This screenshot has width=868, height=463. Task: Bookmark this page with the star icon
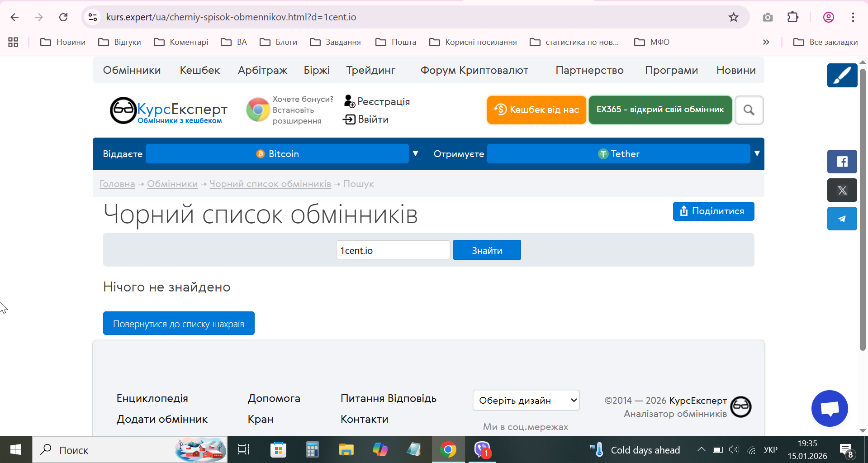733,17
